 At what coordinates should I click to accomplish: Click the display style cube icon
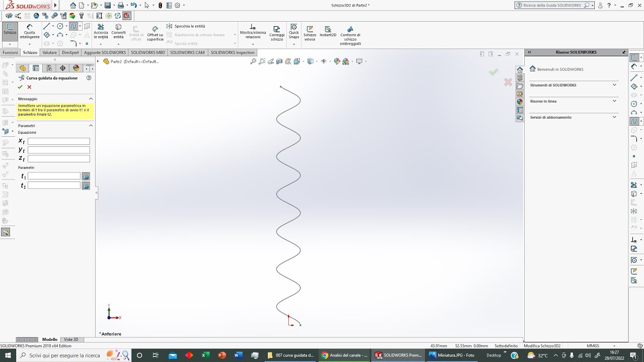point(310,61)
